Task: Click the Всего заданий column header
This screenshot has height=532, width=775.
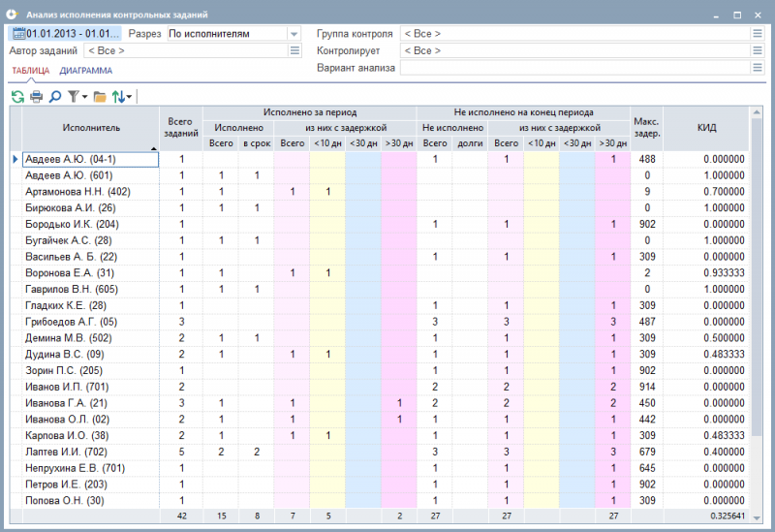Action: (x=181, y=128)
